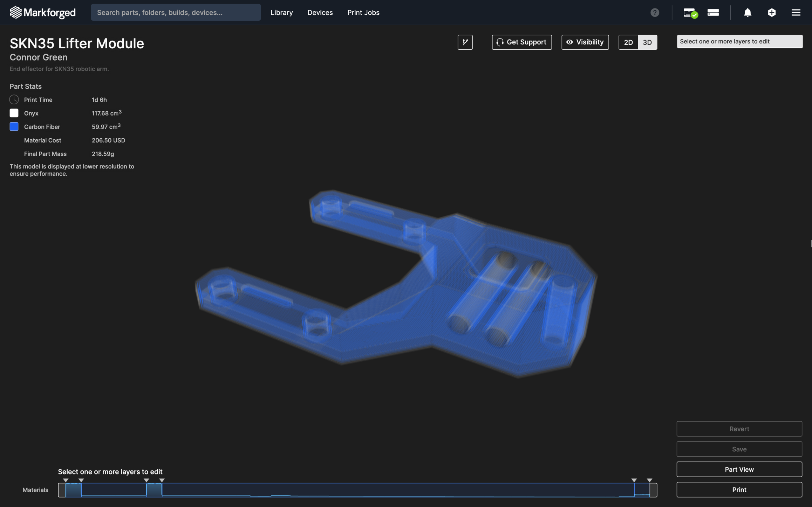
Task: Focus the search parts and folders field
Action: [176, 13]
